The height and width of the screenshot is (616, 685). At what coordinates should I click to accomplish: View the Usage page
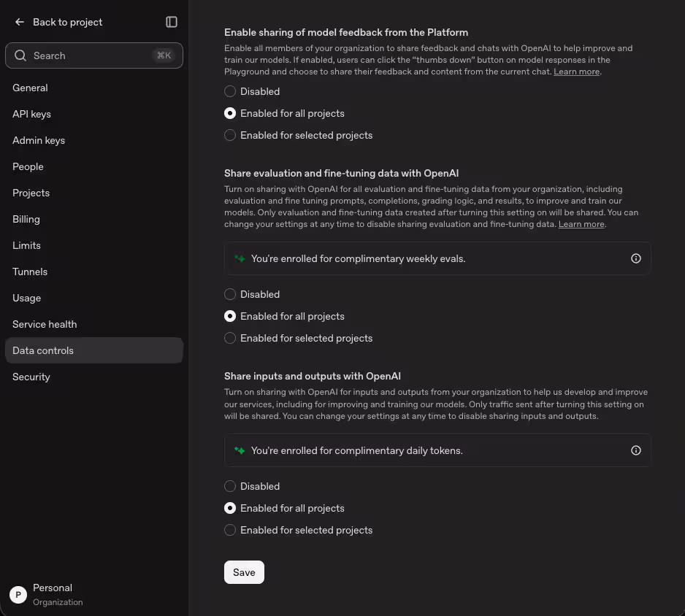(x=94, y=299)
